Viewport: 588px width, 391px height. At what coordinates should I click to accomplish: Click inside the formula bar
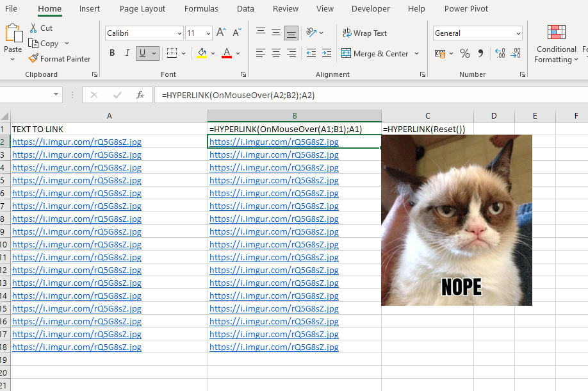click(x=371, y=95)
